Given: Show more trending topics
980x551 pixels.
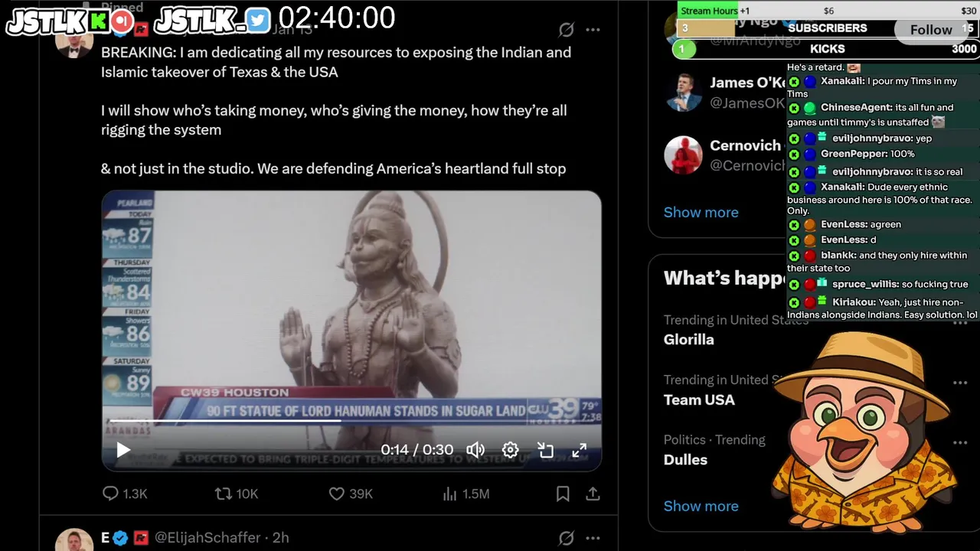Looking at the screenshot, I should [701, 506].
